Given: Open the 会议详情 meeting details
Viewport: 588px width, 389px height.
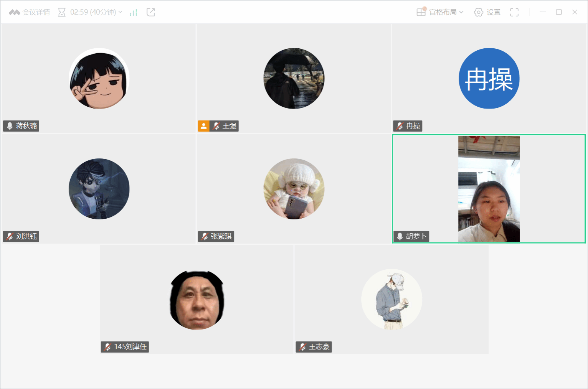Looking at the screenshot, I should [30, 12].
